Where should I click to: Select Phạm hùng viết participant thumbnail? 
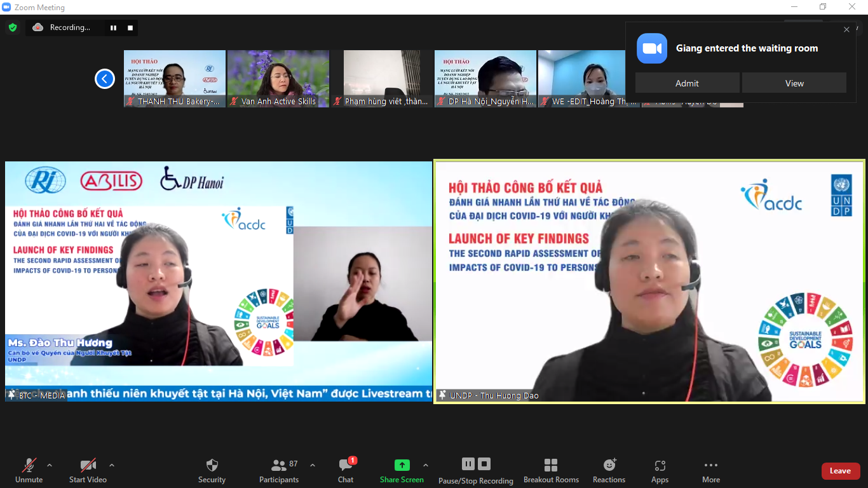coord(382,79)
